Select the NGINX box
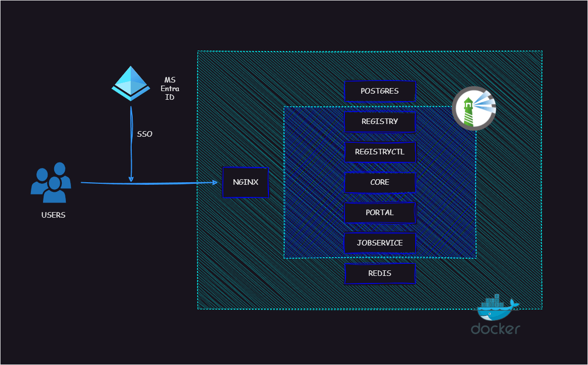The image size is (588, 365). tap(246, 182)
